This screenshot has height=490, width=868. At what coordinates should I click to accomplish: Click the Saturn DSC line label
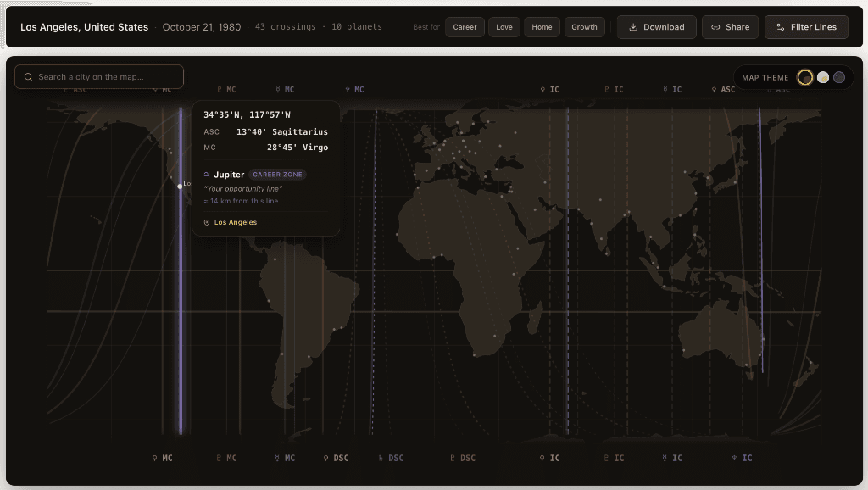391,458
